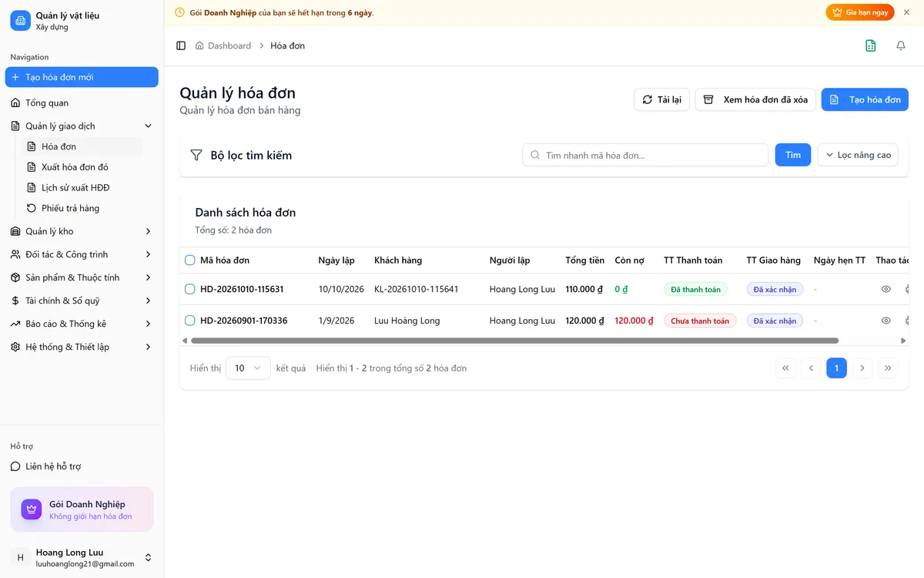Click the home icon beside Dashboard breadcrumb
The width and height of the screenshot is (924, 578).
pos(200,45)
